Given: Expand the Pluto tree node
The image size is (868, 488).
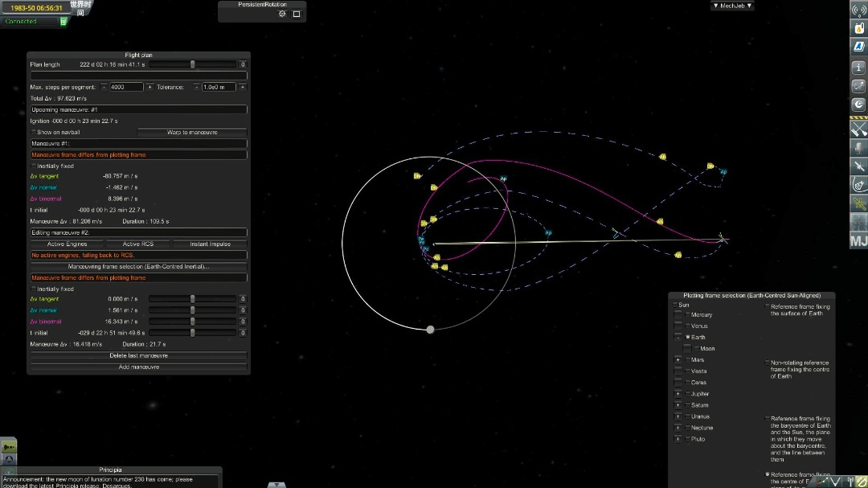Looking at the screenshot, I should pos(678,439).
